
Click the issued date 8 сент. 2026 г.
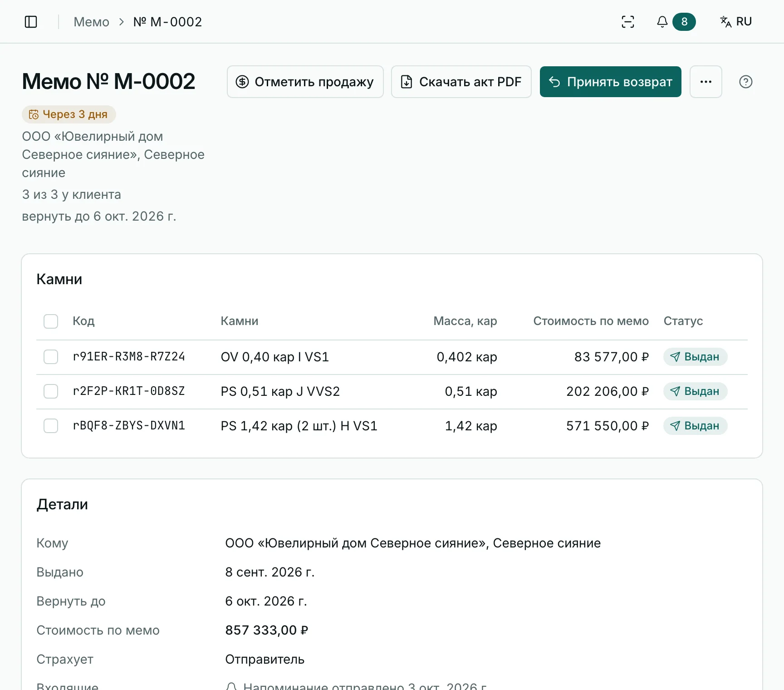[x=270, y=572]
